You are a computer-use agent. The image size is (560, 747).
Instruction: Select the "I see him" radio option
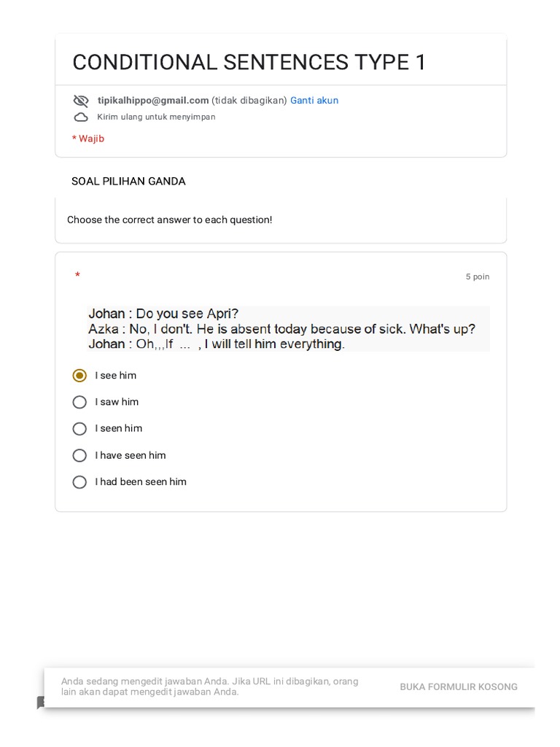[79, 376]
